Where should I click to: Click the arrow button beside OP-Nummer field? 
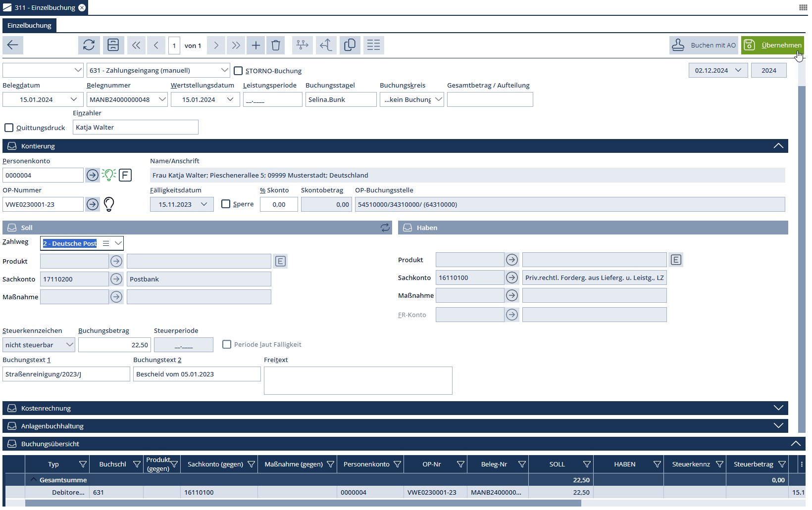tap(93, 204)
